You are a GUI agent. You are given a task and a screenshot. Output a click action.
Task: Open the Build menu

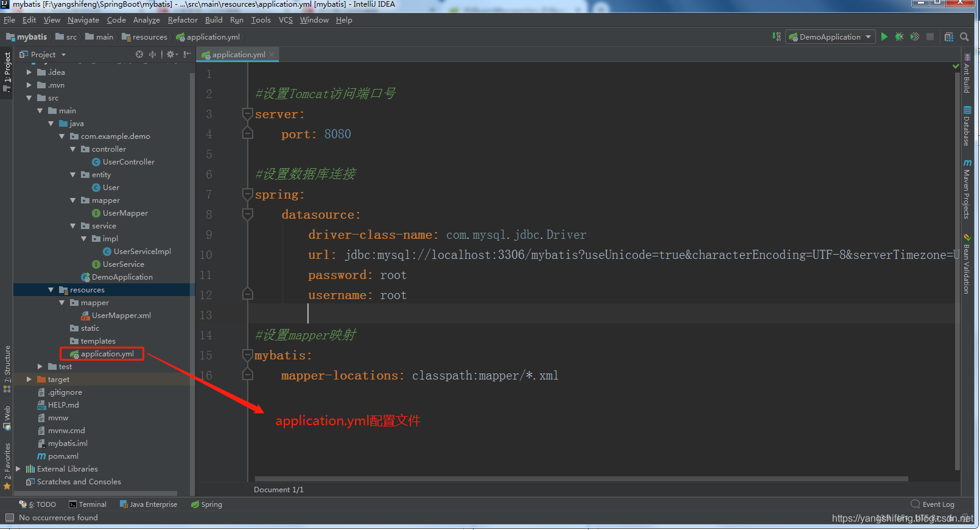214,20
